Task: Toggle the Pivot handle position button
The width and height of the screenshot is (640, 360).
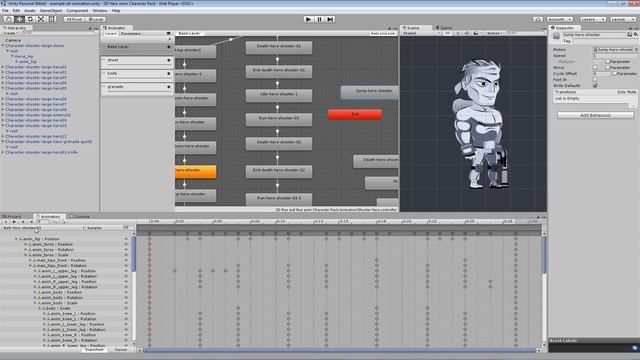Action: point(74,19)
